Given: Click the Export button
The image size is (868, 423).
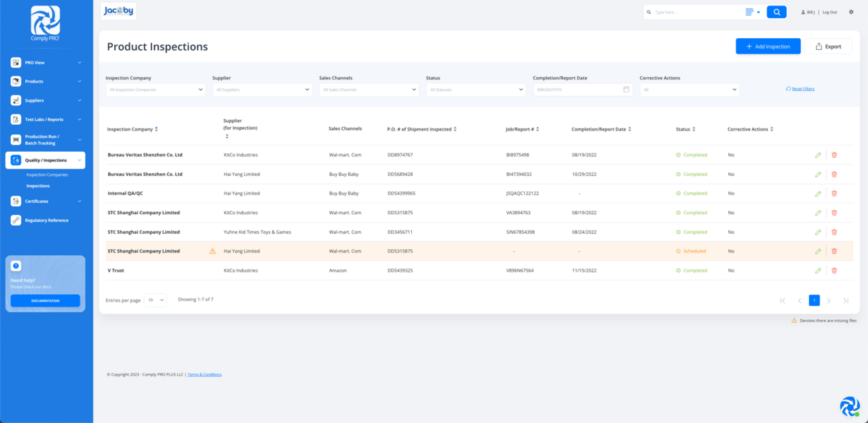Looking at the screenshot, I should click(x=828, y=46).
